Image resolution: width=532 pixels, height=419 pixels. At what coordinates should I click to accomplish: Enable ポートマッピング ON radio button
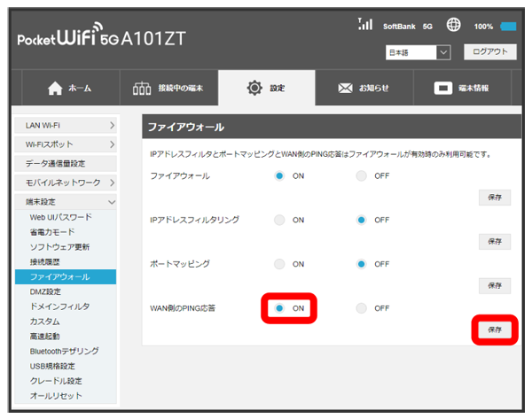tap(279, 264)
